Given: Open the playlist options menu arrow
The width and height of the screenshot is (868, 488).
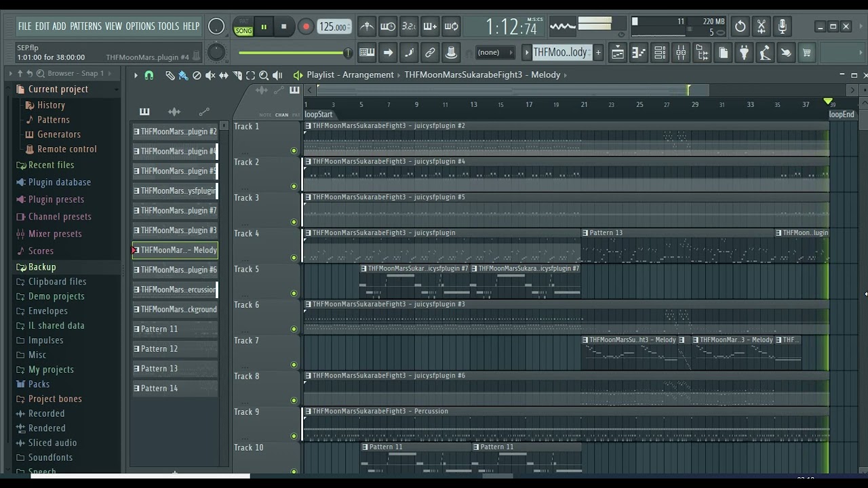Looking at the screenshot, I should (136, 75).
